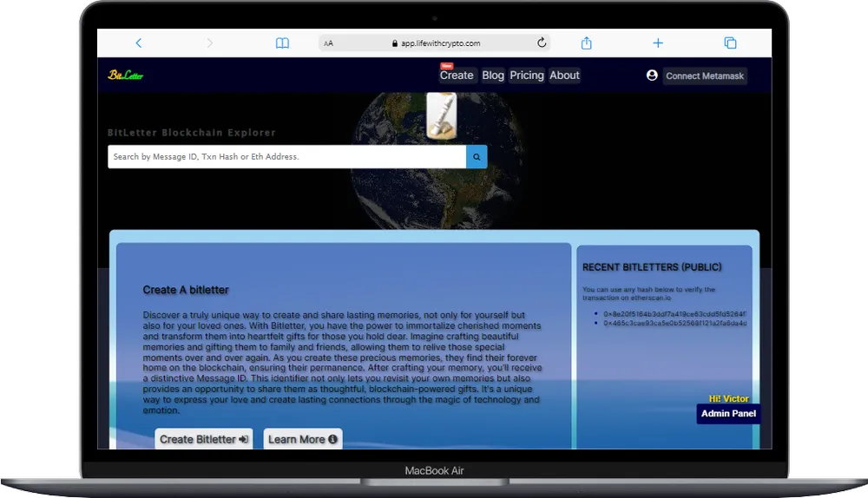
Task: Open the Create menu item
Action: click(x=457, y=75)
